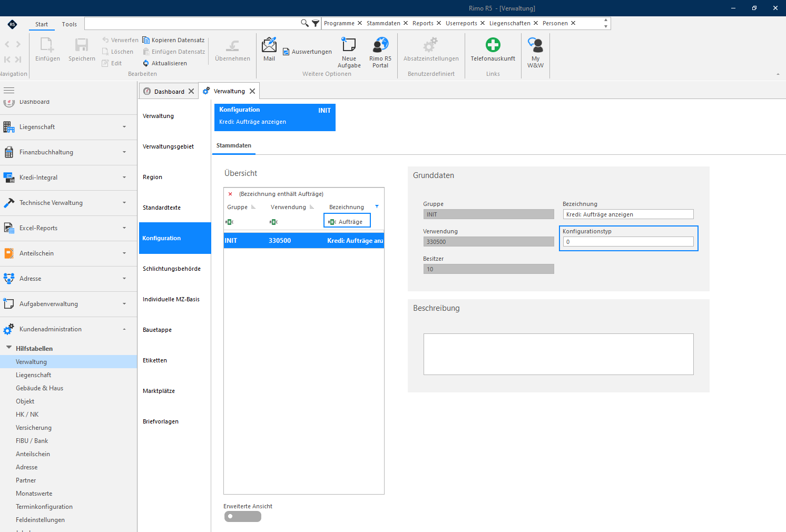Expand the Aufgabenverwaltung sidebar section
Screen dimensions: 786x532
(124, 304)
